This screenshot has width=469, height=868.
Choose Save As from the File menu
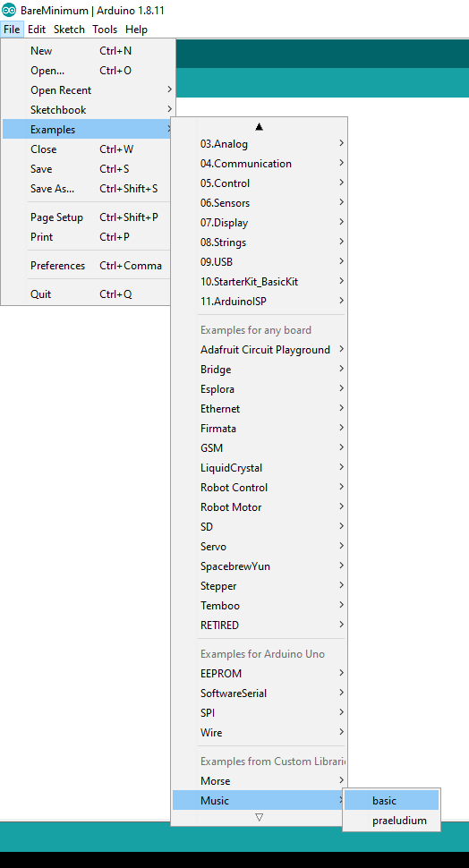[89, 189]
